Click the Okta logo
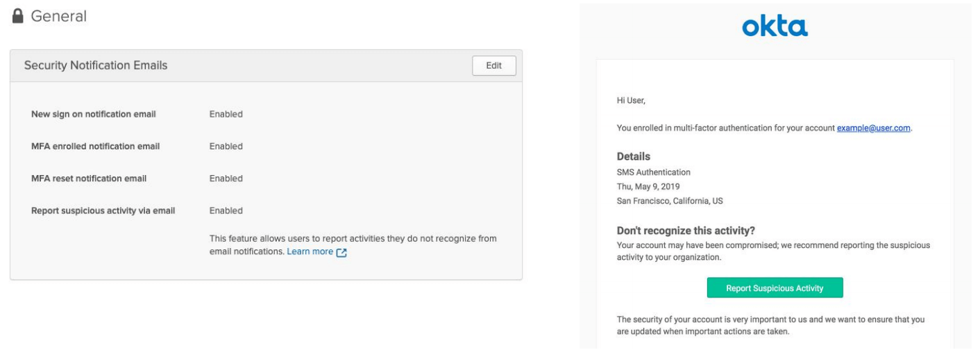The image size is (980, 357). pos(775,28)
